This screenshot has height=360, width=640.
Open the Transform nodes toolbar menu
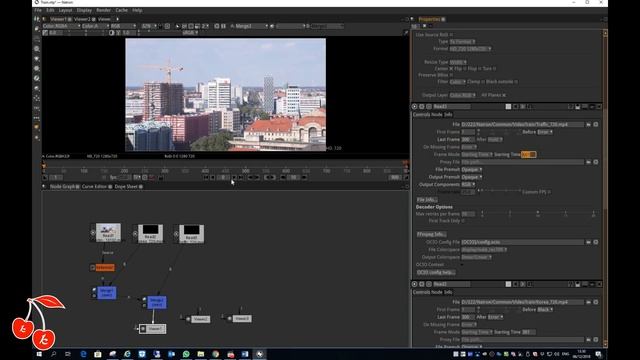pos(37,98)
